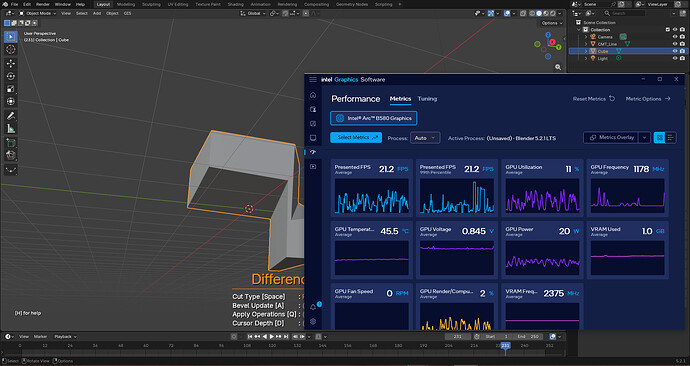Click the CMT_Line item in outliner
Image resolution: width=690 pixels, height=366 pixels.
[x=607, y=44]
